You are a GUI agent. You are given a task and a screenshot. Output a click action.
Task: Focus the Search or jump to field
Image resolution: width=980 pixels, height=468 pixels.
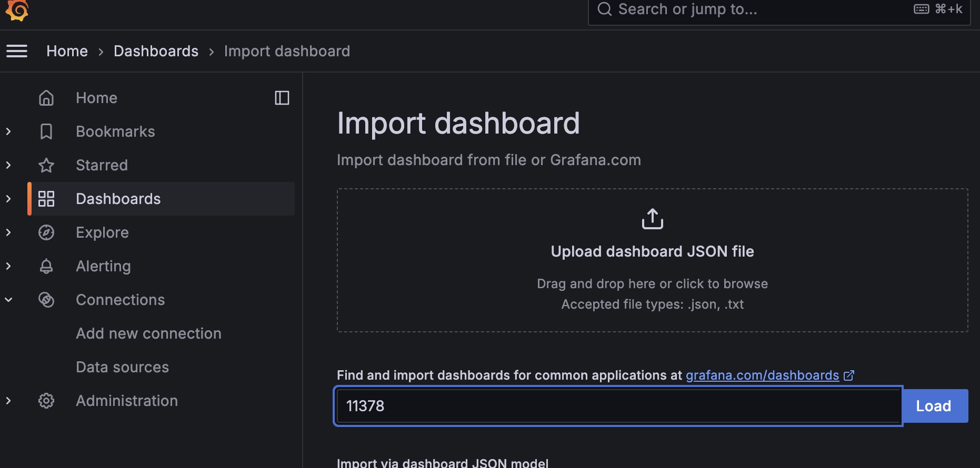point(779,9)
